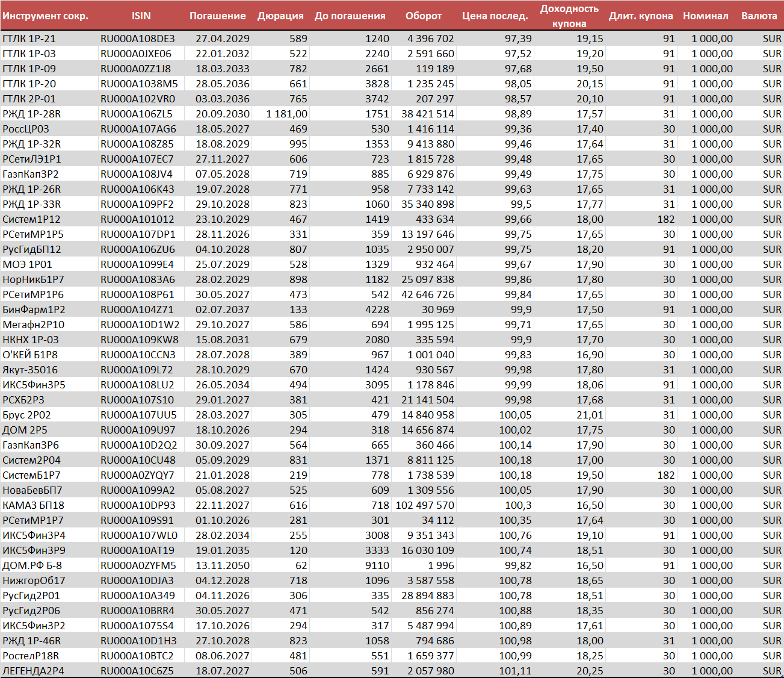This screenshot has width=784, height=678.
Task: Click the 'До погашения' column header
Action: pos(350,16)
